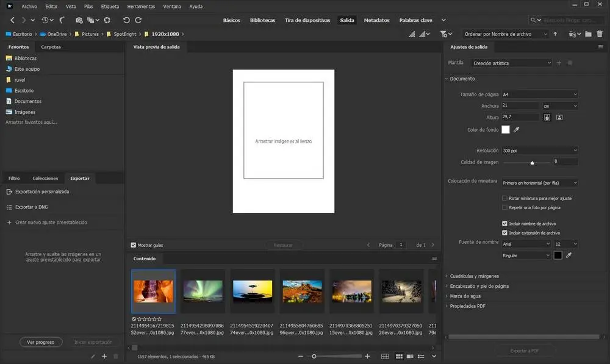Click the Ver progreso button
Viewport: 610px width, 364px height.
[x=41, y=342]
